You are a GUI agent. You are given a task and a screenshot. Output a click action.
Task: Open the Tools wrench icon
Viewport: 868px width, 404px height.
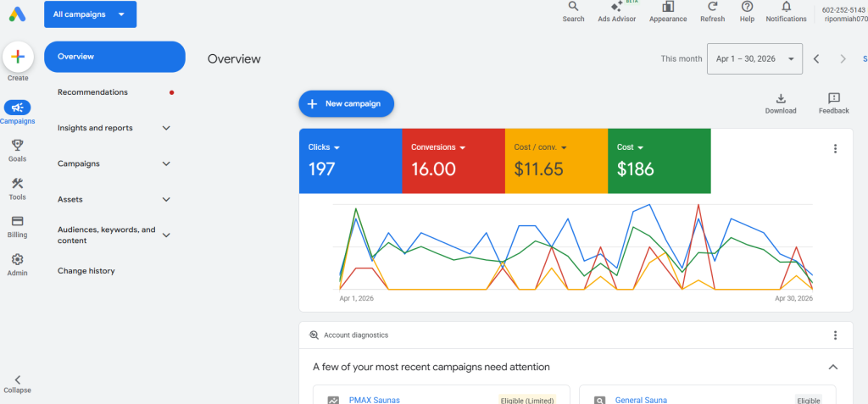(x=18, y=183)
